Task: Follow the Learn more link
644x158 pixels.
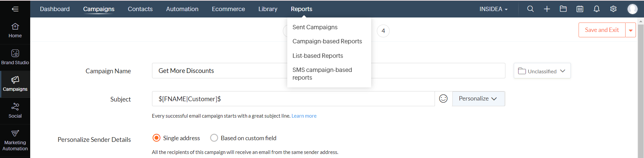Action: (x=304, y=116)
